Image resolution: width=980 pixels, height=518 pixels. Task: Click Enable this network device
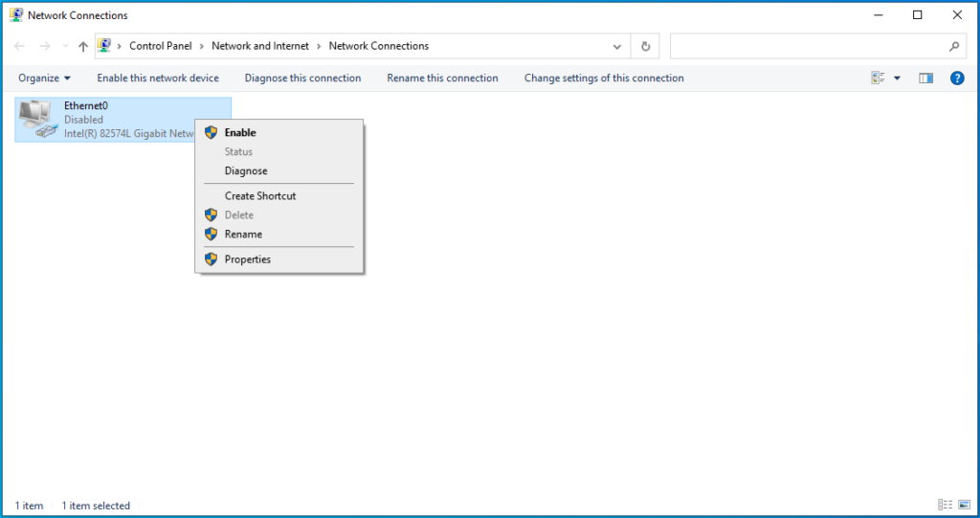158,79
